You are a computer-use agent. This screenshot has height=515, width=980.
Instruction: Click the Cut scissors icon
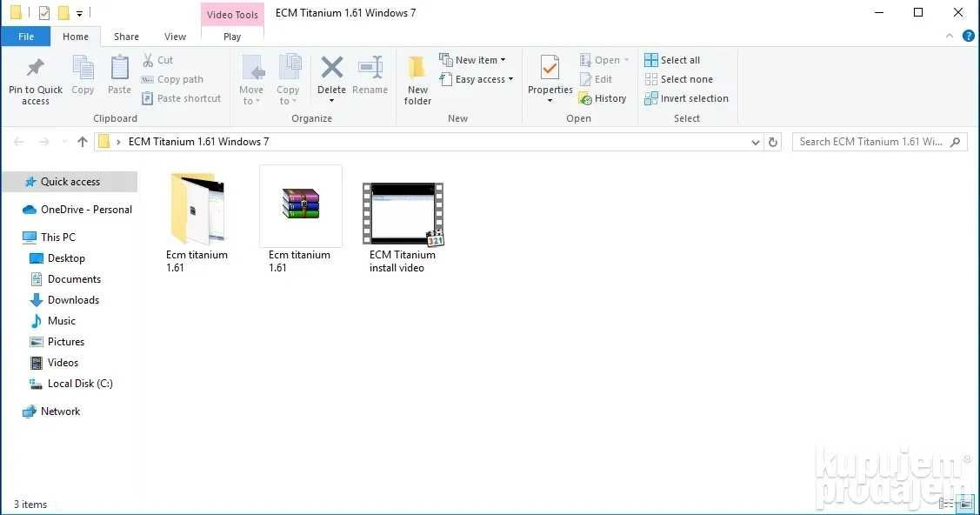pyautogui.click(x=148, y=60)
